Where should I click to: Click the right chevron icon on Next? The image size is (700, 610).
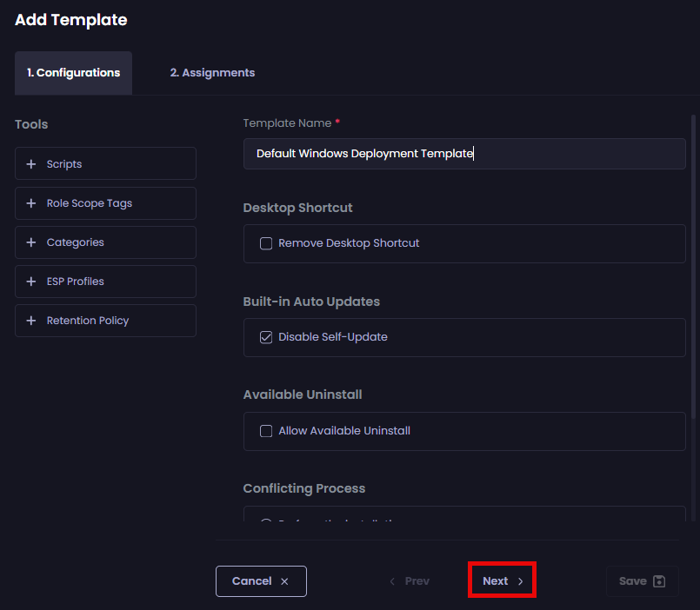point(521,581)
